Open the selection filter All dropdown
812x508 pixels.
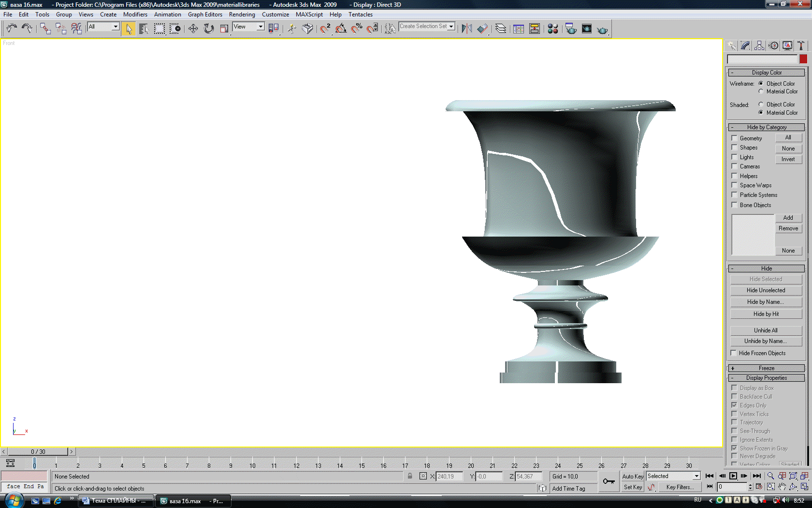pyautogui.click(x=116, y=27)
